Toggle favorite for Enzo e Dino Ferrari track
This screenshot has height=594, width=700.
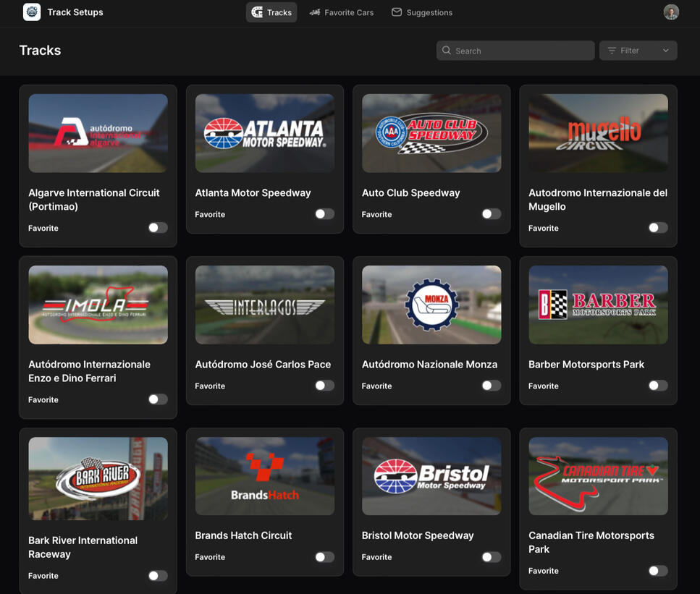pos(158,399)
